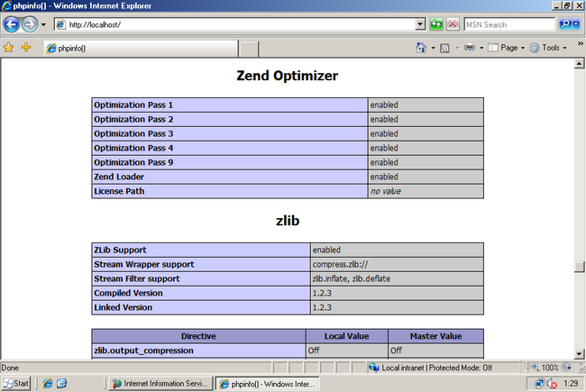Click the vertical scrollbar thumb
The image size is (586, 392).
(579, 267)
